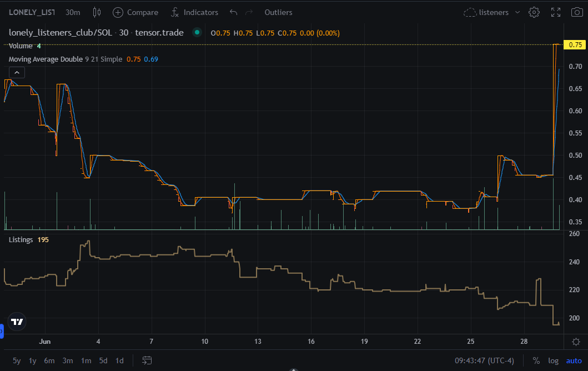Set range to 6m
Viewport: 588px width, 371px height.
49,360
